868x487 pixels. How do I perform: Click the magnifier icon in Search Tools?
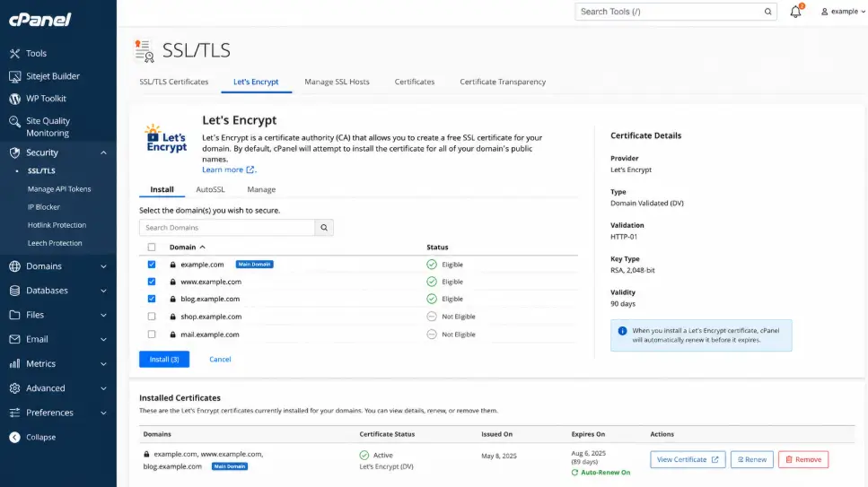pyautogui.click(x=767, y=12)
